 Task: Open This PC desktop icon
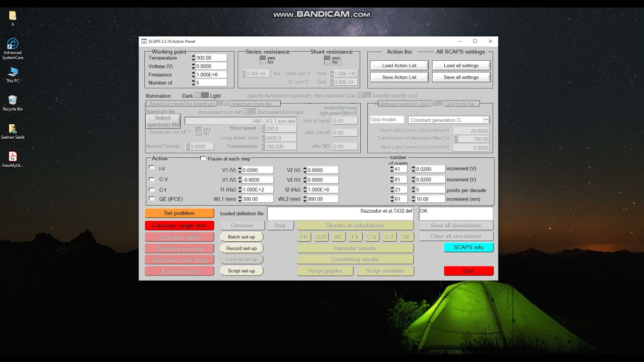click(13, 75)
